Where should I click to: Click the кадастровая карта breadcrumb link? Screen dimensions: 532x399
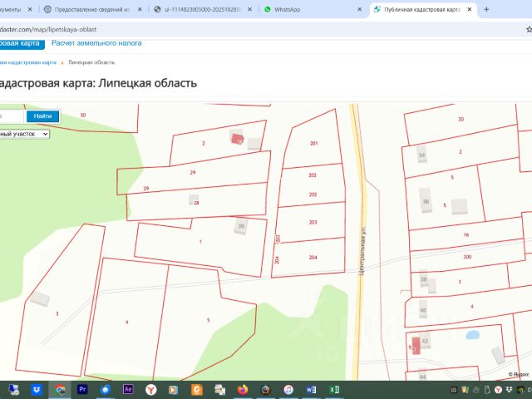[27, 62]
